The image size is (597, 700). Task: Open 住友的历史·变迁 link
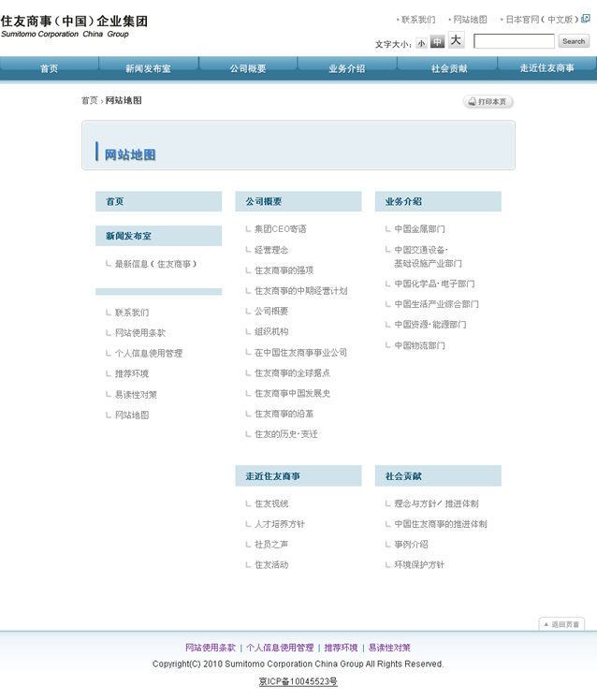coord(286,434)
